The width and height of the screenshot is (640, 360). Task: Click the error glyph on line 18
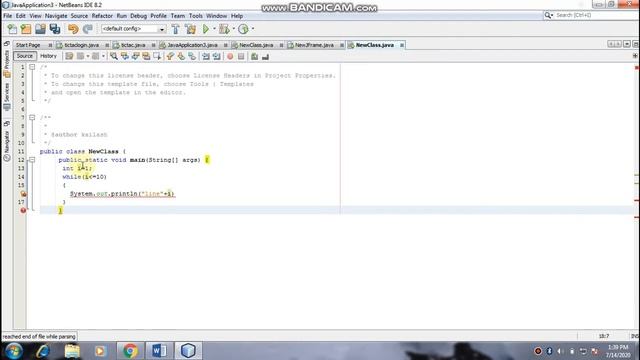(x=23, y=211)
